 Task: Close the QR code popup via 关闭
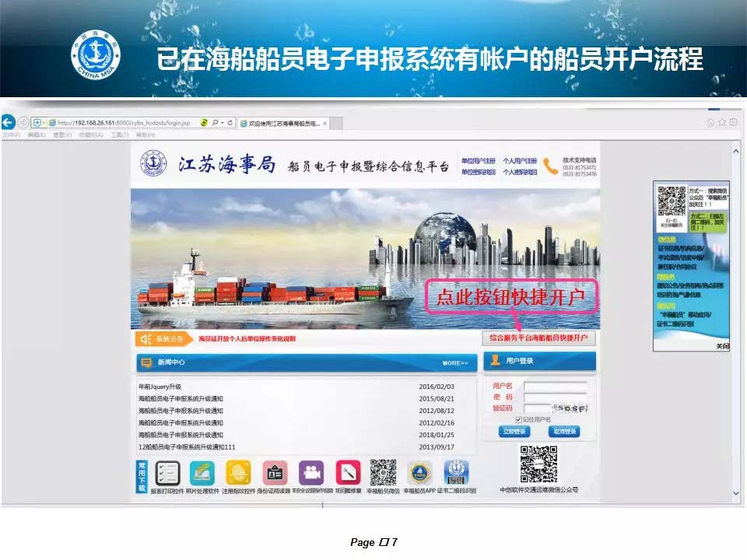point(722,346)
